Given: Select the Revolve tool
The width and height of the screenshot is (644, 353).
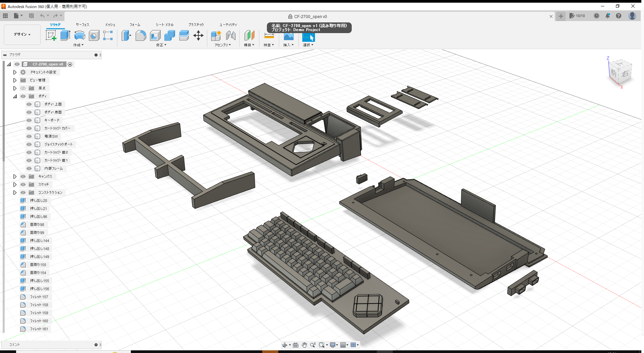Looking at the screenshot, I should 79,35.
